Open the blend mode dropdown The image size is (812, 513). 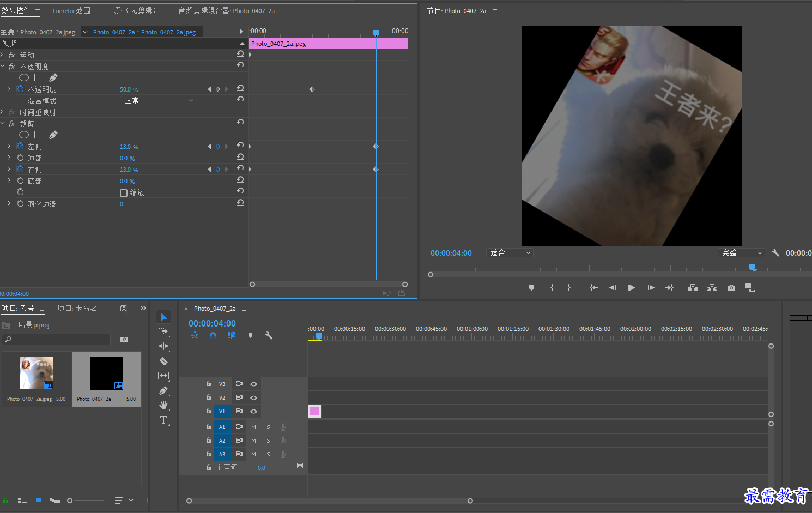pyautogui.click(x=157, y=100)
